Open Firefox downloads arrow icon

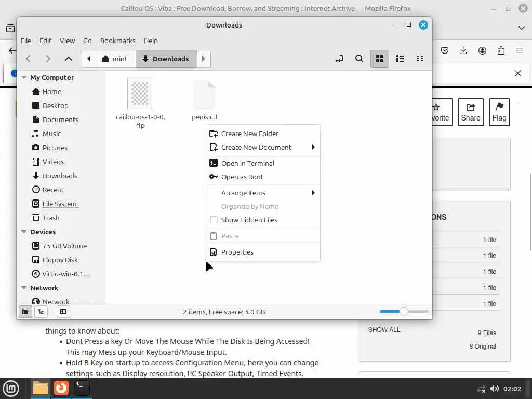point(463,50)
